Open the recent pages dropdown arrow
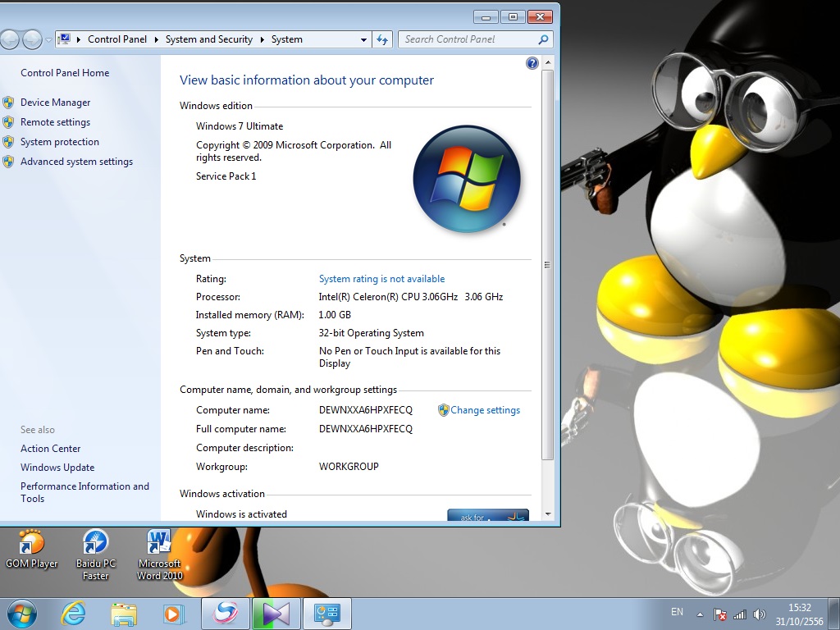This screenshot has height=630, width=840. 48,39
